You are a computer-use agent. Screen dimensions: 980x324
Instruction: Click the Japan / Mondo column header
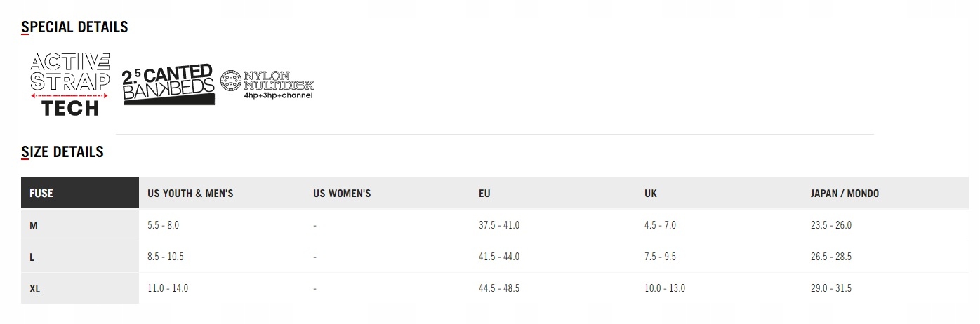click(x=845, y=194)
